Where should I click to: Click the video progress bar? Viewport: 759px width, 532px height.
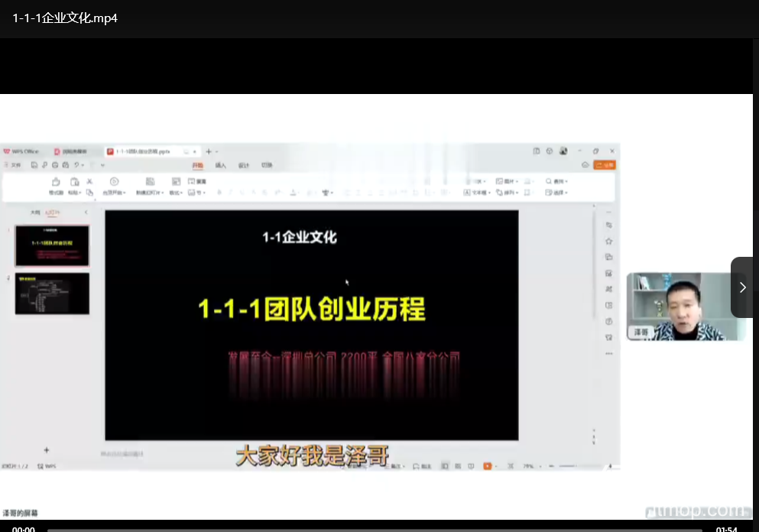(x=375, y=529)
